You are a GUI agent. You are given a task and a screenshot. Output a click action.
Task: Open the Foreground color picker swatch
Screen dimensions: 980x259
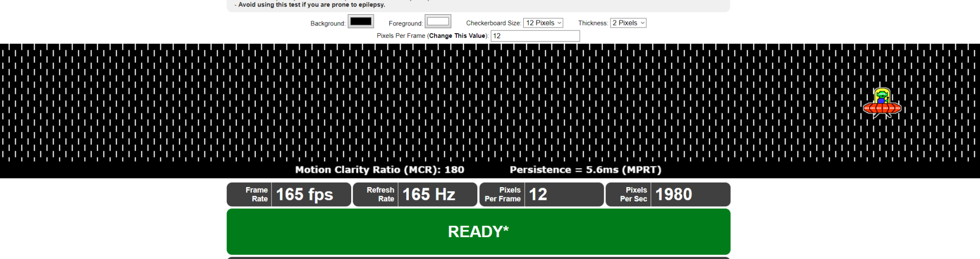(x=438, y=21)
